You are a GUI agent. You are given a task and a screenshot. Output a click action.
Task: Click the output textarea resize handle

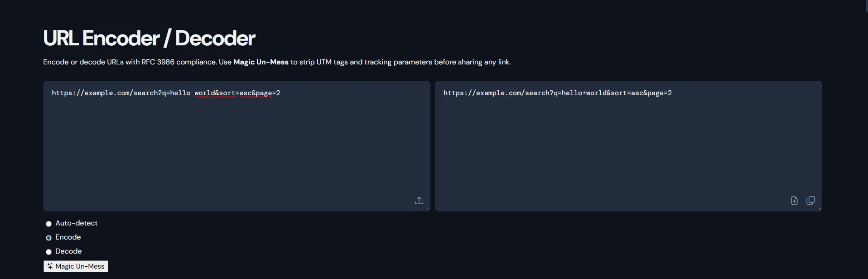pos(819,209)
